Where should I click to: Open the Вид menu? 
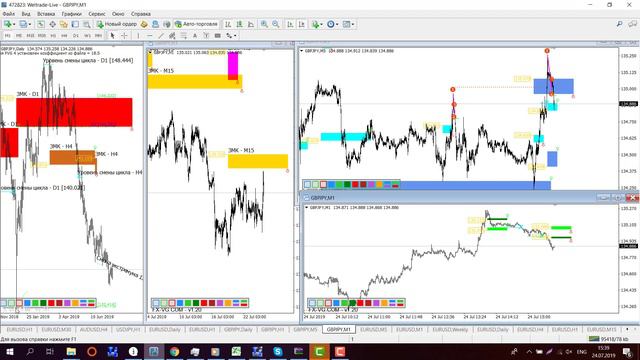[x=26, y=14]
